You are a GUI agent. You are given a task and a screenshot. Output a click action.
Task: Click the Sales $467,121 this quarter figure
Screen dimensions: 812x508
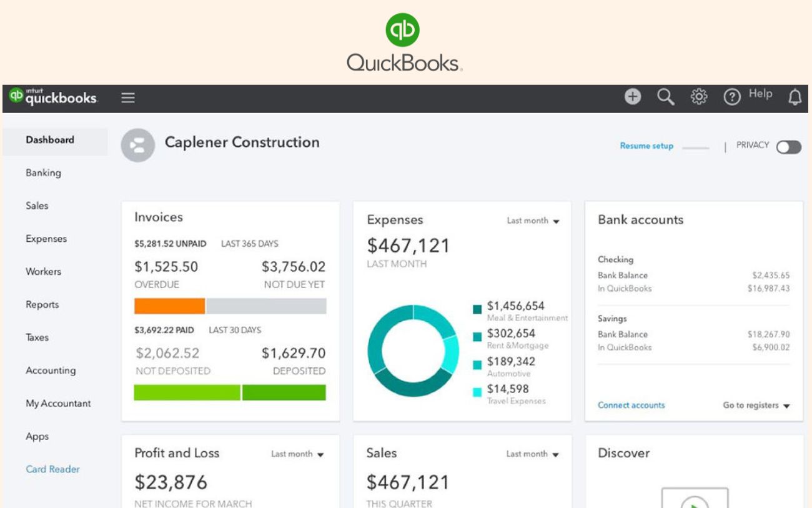point(408,482)
